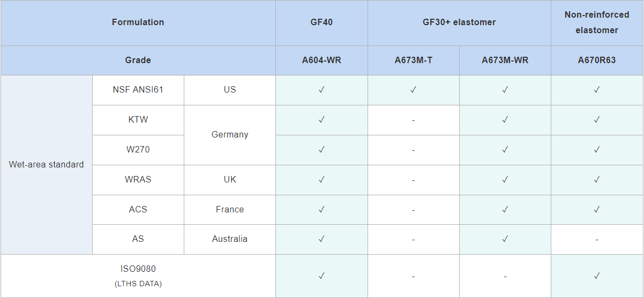Click the Germany country cell
Screen dimensions: 644x298
coord(230,135)
